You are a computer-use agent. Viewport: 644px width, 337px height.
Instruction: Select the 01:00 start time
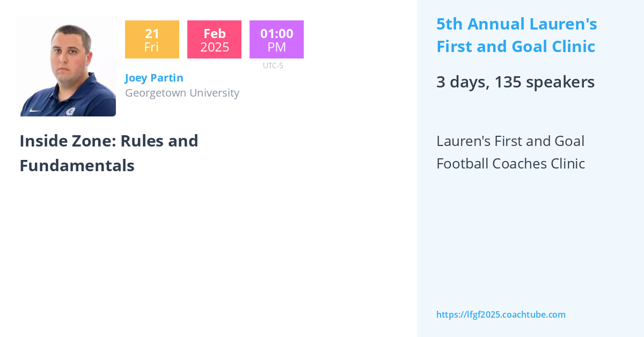pos(276,33)
